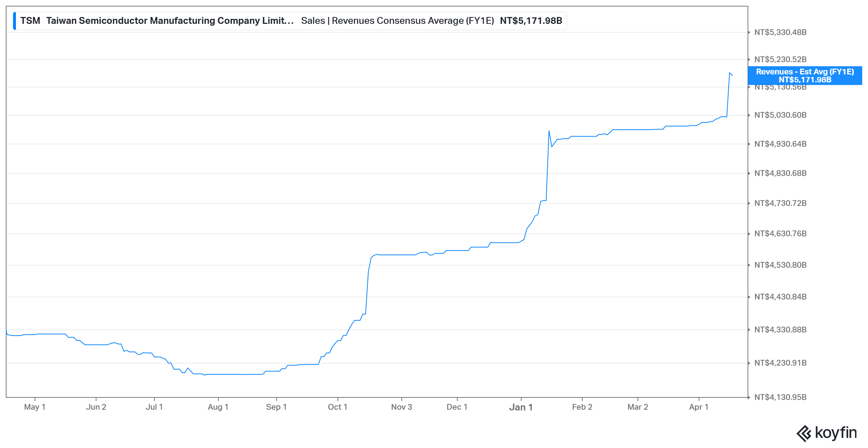Click the Taiwan Semiconductor Manufacturing company name
Viewport: 868px width, 448px height.
tap(170, 21)
